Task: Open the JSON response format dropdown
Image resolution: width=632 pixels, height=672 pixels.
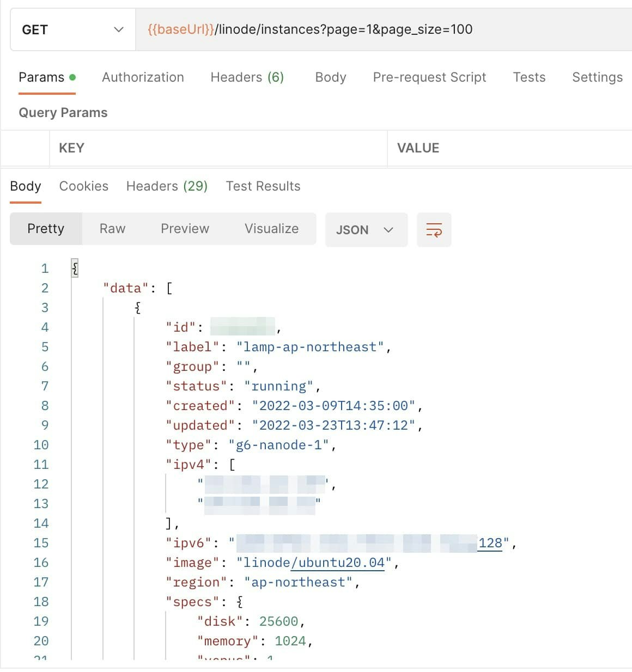Action: click(x=366, y=229)
